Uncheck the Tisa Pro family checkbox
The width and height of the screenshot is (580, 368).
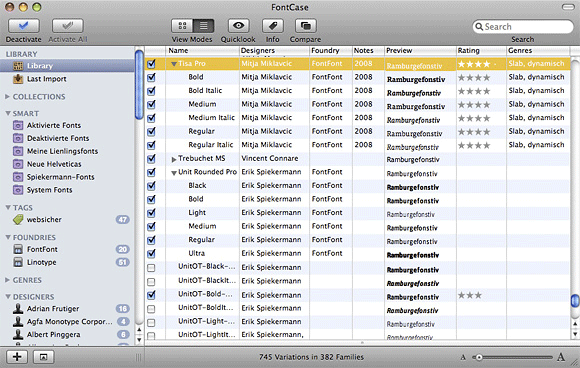(151, 64)
